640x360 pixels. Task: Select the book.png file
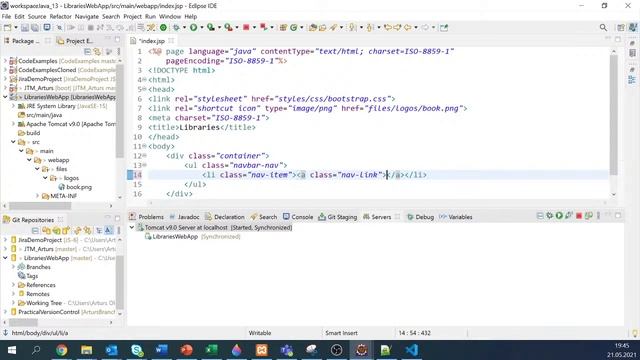[75, 187]
